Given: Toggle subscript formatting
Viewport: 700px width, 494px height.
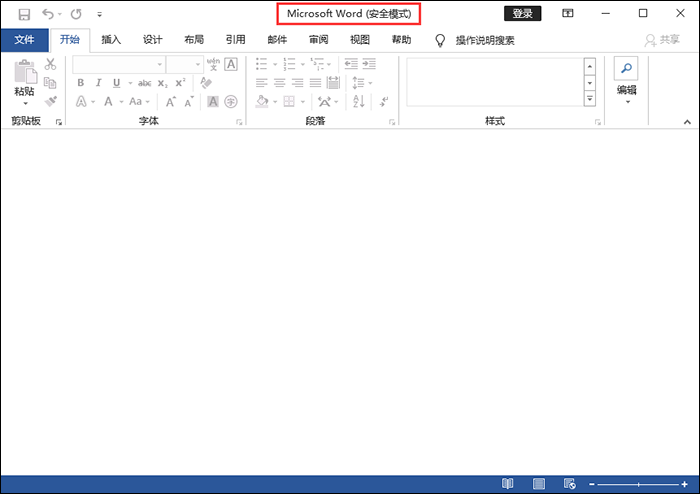Looking at the screenshot, I should [162, 83].
